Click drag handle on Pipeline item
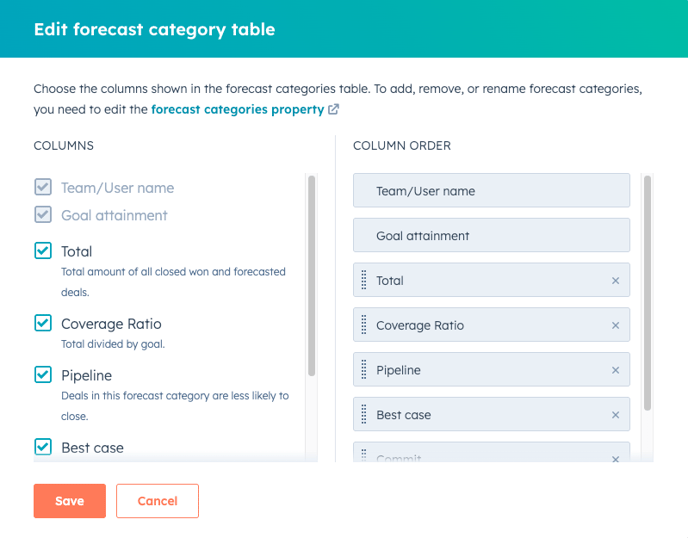This screenshot has width=688, height=538. tap(364, 369)
